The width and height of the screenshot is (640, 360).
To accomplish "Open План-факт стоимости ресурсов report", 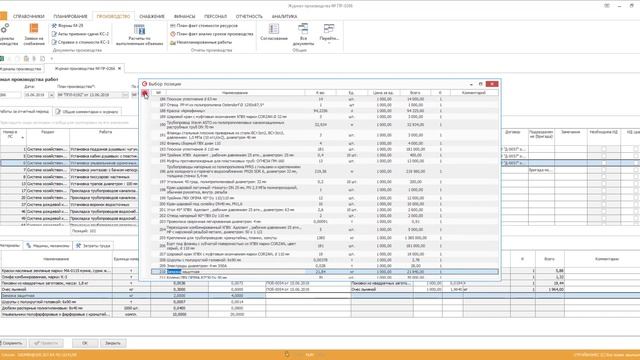I will click(x=204, y=26).
